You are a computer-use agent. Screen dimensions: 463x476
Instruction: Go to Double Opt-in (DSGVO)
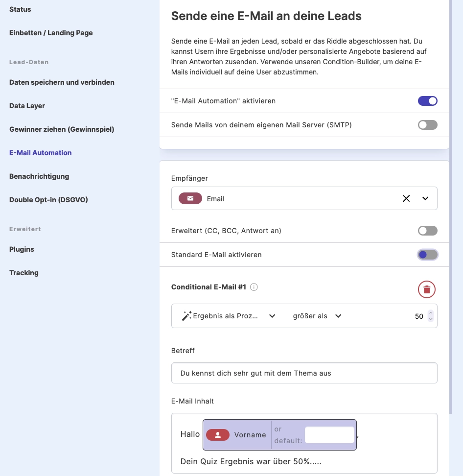48,200
